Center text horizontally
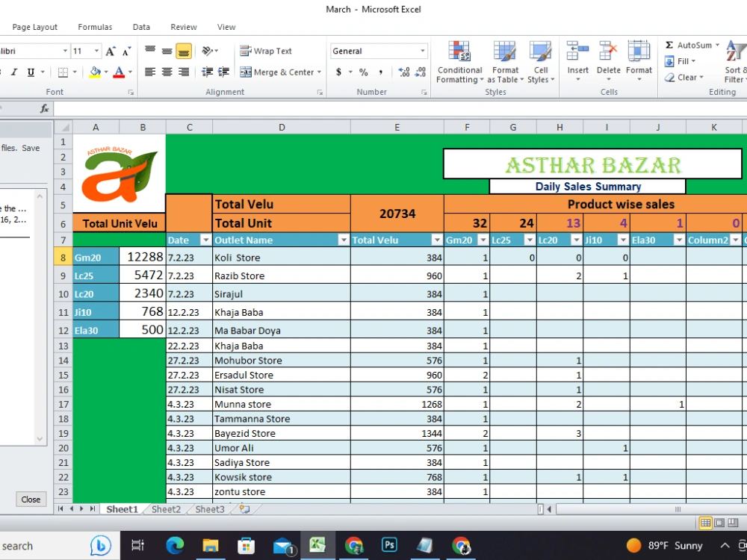The image size is (747, 560). [x=167, y=72]
